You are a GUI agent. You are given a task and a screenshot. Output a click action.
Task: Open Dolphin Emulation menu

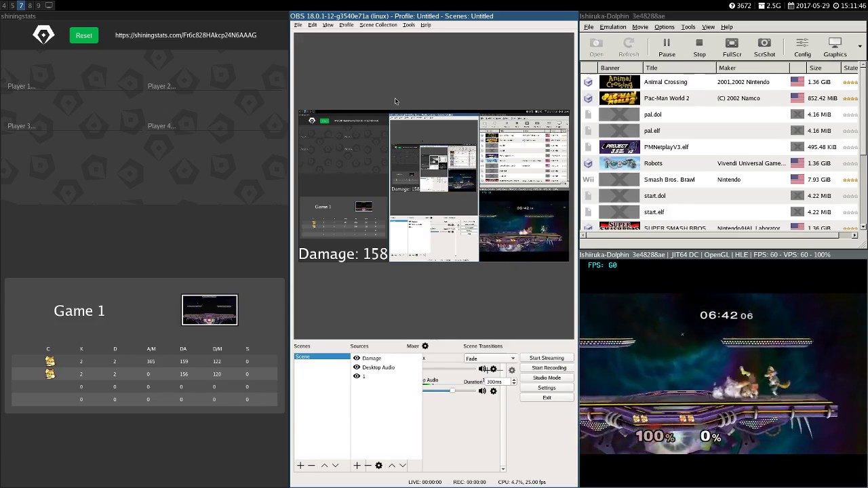click(612, 27)
